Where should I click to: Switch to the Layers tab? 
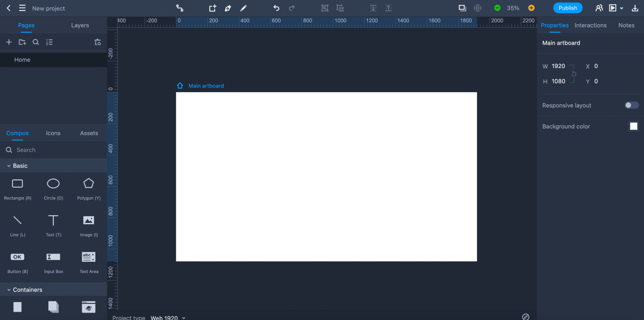(x=80, y=25)
